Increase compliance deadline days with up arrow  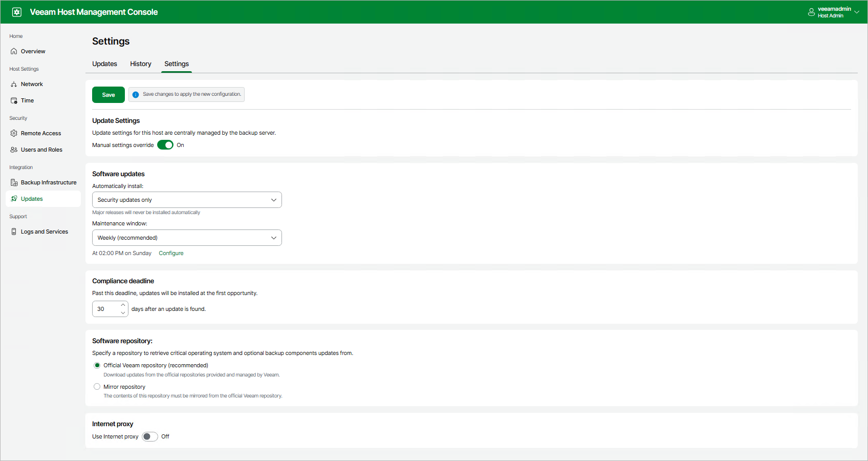tap(123, 305)
